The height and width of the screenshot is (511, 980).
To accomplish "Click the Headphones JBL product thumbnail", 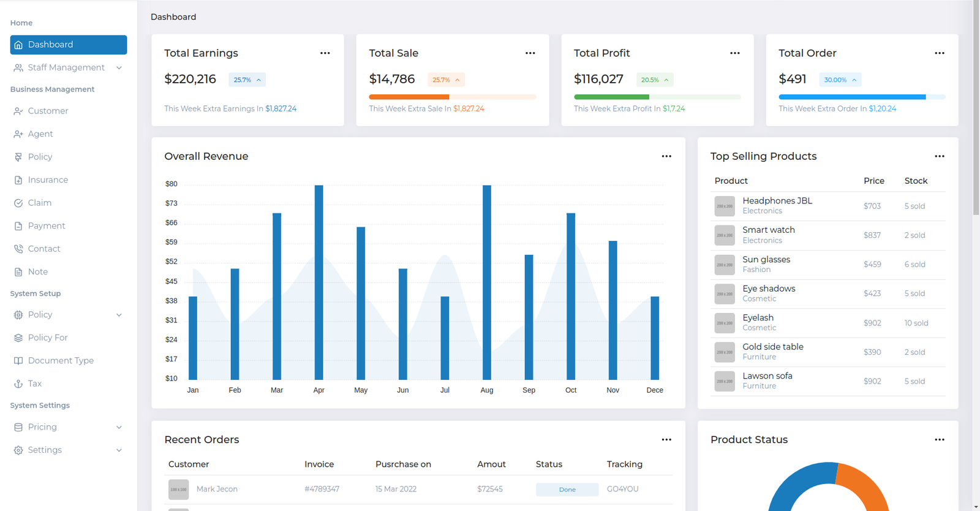I will [725, 206].
